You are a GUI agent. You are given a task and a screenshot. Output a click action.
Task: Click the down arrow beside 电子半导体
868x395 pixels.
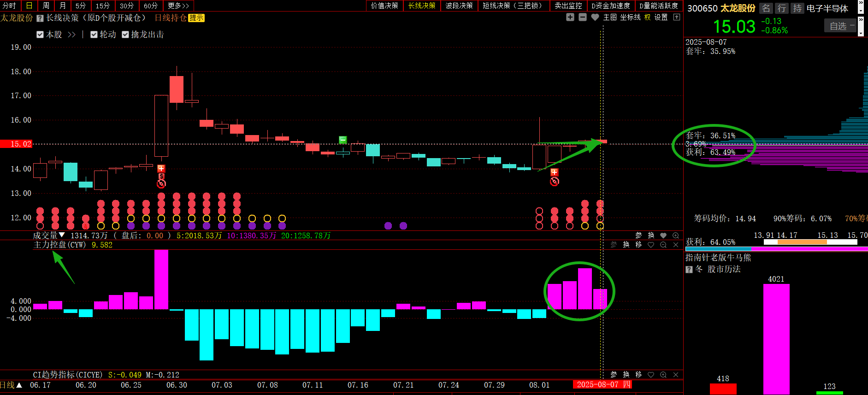tap(861, 10)
